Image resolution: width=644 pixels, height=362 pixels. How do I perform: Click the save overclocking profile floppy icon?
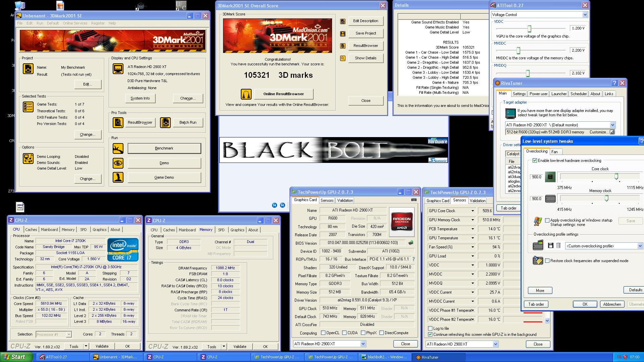550,246
